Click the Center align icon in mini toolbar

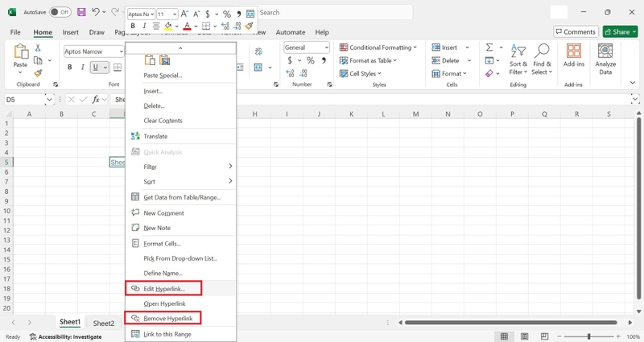(x=156, y=26)
